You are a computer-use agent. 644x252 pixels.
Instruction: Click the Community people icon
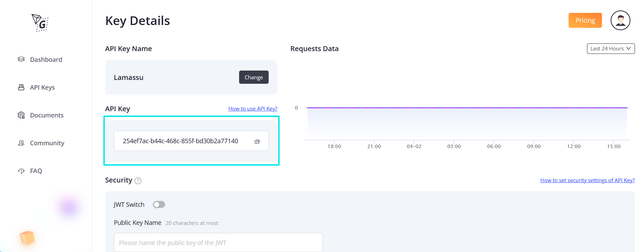pos(21,143)
